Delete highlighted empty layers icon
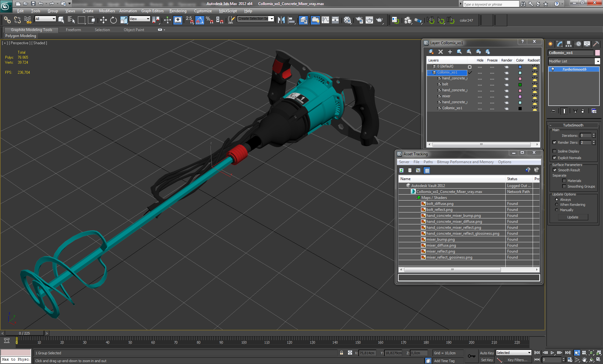603x364 pixels. click(441, 52)
